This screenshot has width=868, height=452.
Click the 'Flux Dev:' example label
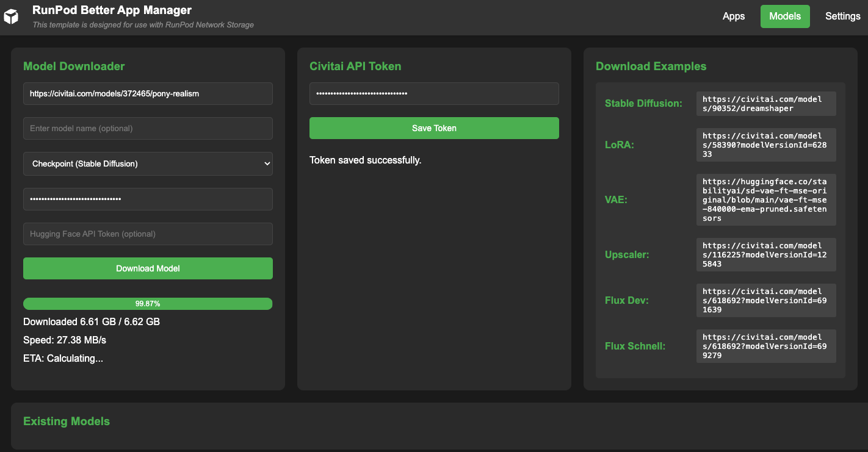pyautogui.click(x=627, y=301)
